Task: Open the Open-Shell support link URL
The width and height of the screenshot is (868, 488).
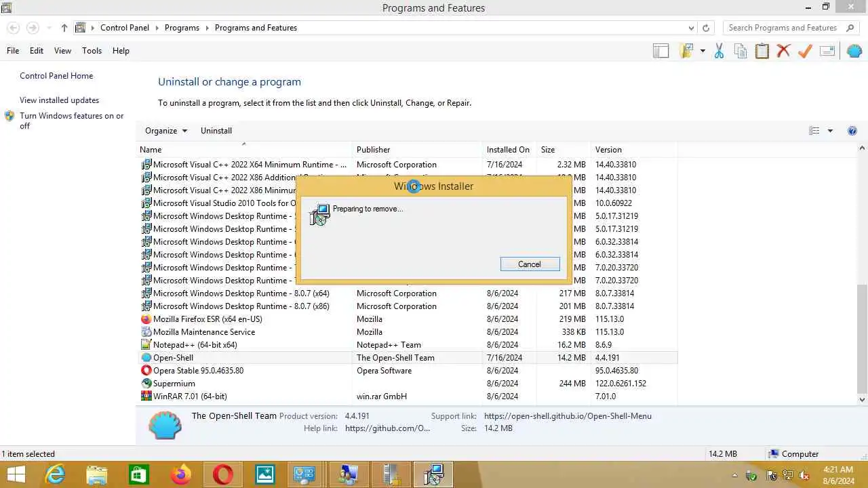Action: point(568,416)
